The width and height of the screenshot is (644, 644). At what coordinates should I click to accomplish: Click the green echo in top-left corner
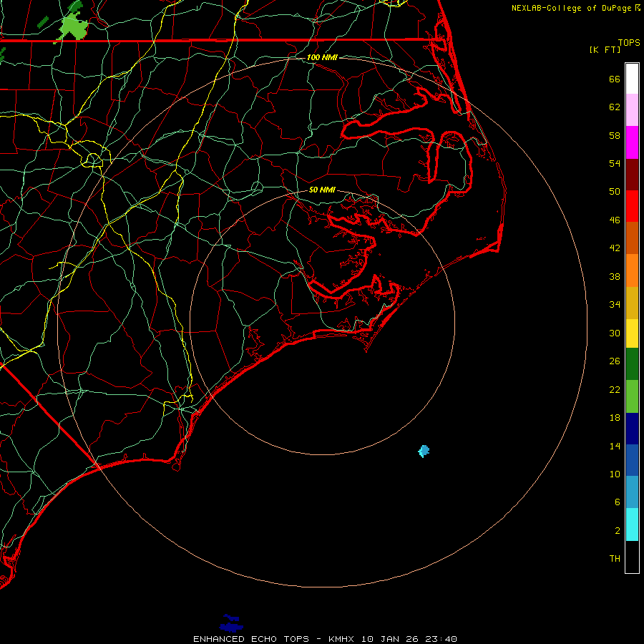point(74,27)
